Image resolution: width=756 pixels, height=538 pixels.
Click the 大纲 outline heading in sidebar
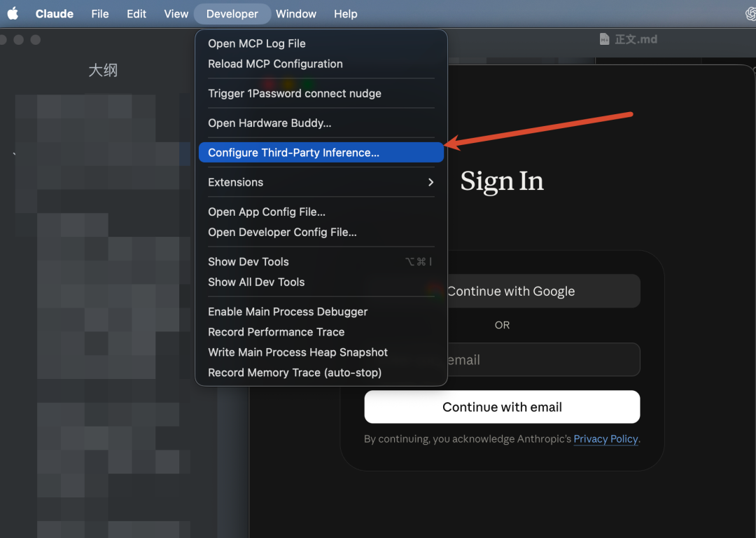point(103,70)
